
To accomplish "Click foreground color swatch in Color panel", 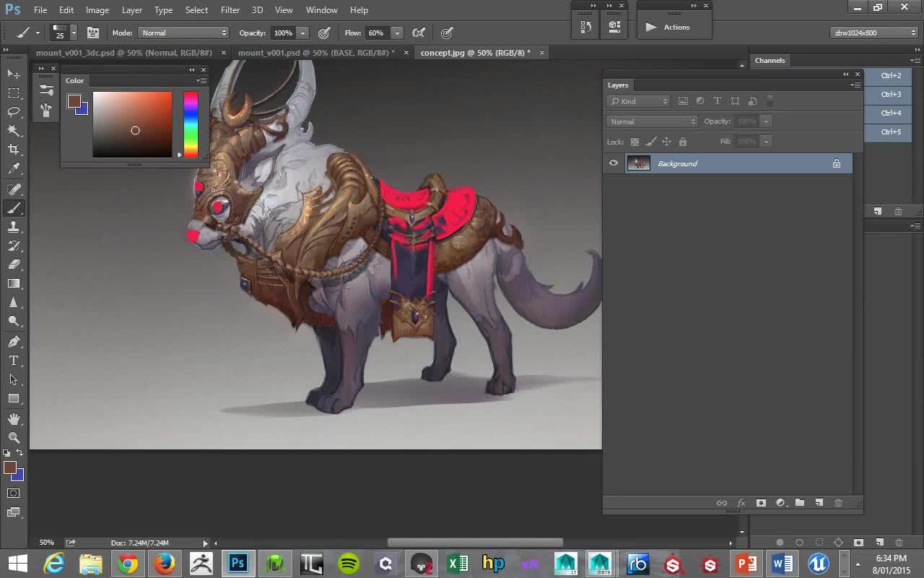I will coord(74,101).
